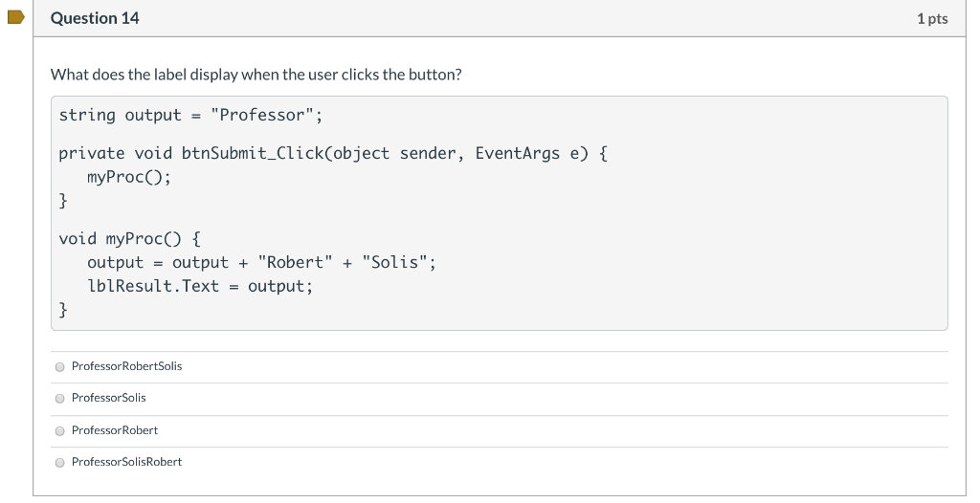Viewport: 980px width, 503px height.
Task: Click the string output = "Professor" code line
Action: pos(190,115)
